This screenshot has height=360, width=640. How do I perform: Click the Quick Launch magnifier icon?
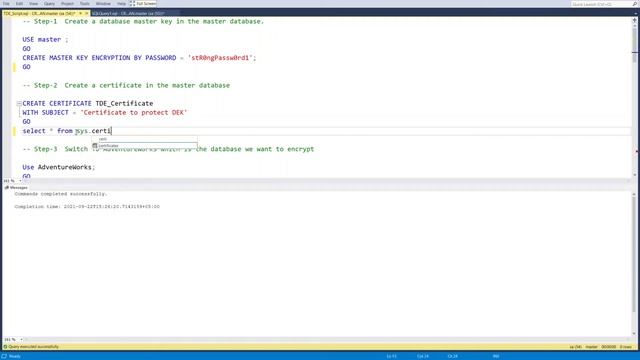[x=635, y=4]
